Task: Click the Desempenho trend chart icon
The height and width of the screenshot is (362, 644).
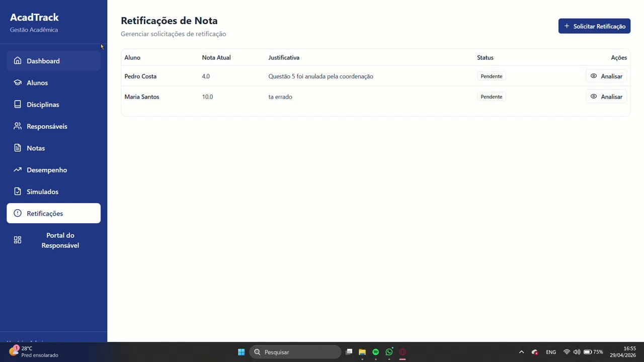Action: pyautogui.click(x=18, y=170)
